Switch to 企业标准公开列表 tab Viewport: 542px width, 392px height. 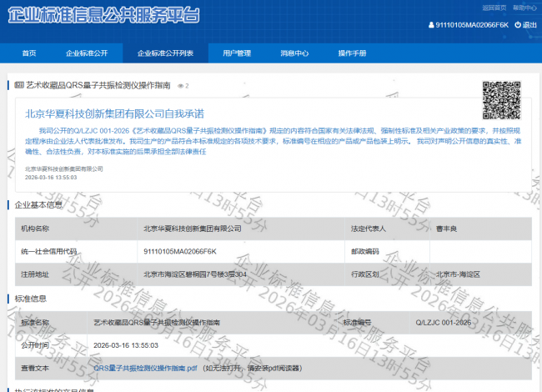(x=165, y=53)
